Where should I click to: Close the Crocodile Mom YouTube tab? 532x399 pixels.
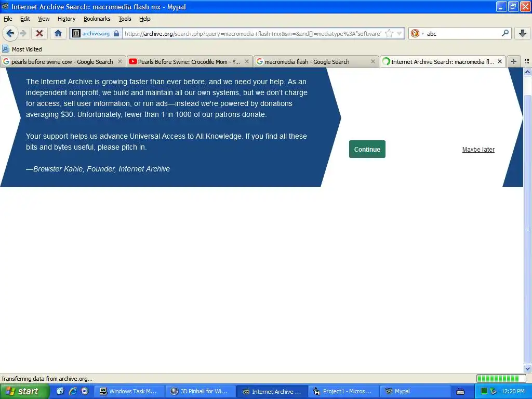(x=247, y=61)
